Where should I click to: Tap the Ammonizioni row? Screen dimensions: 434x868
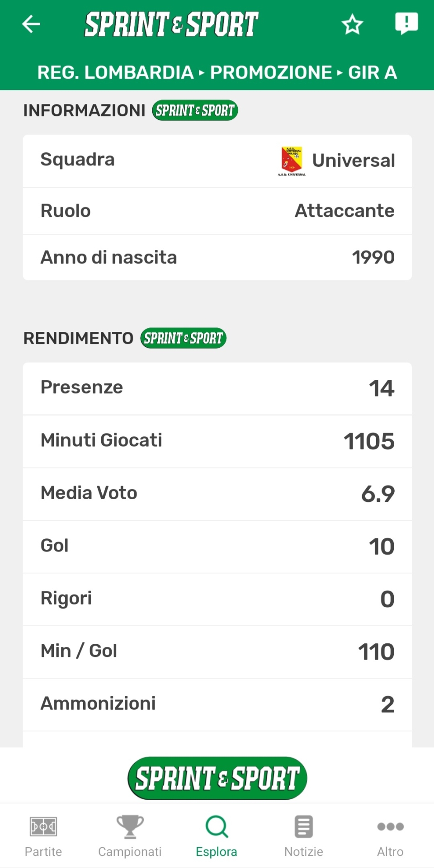(217, 704)
